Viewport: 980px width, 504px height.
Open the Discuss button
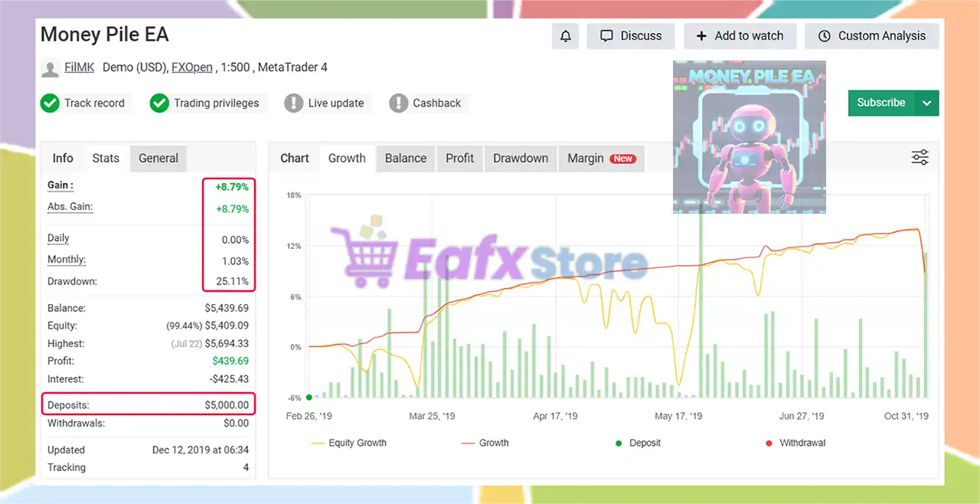[x=631, y=36]
